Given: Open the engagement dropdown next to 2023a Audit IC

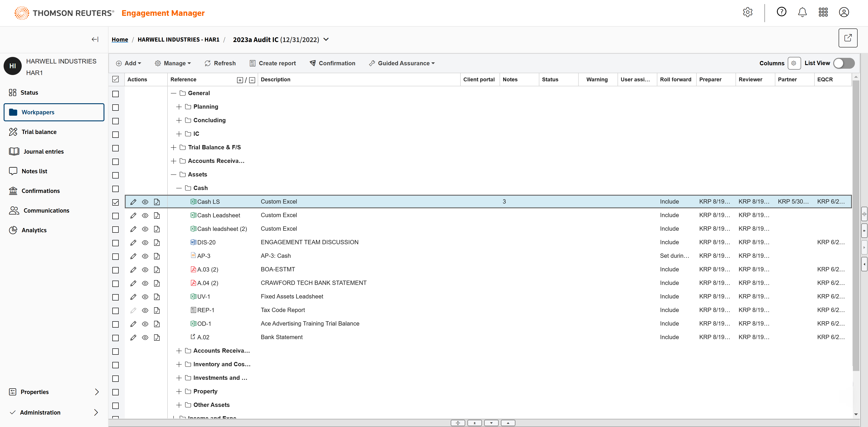Looking at the screenshot, I should pos(326,39).
